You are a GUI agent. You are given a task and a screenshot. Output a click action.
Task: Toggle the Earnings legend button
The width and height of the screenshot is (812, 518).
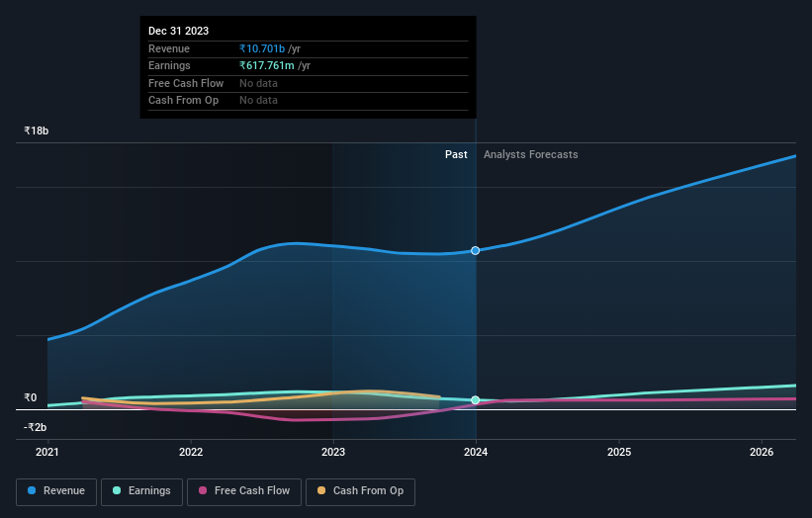tap(141, 491)
